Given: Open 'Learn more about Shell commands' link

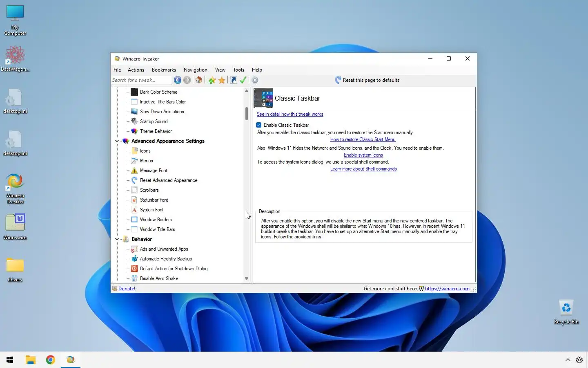Looking at the screenshot, I should click(x=363, y=169).
